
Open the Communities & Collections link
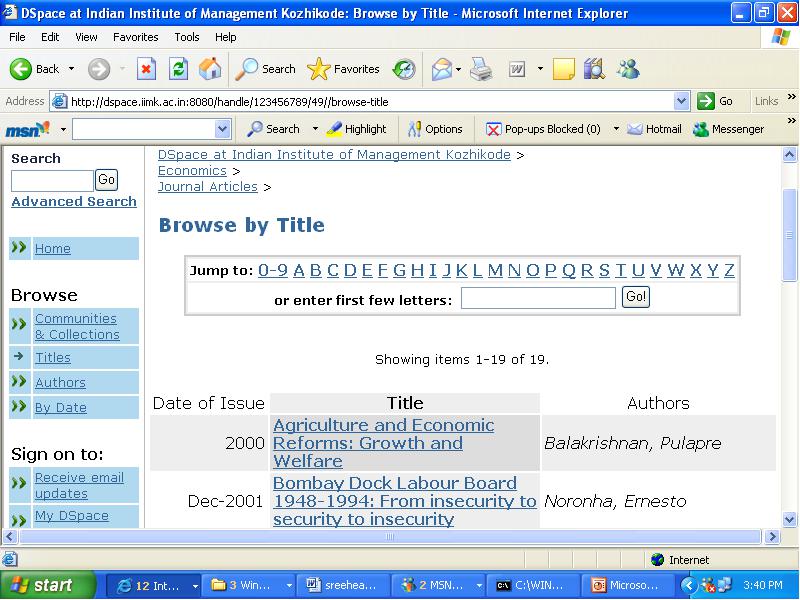(x=77, y=327)
